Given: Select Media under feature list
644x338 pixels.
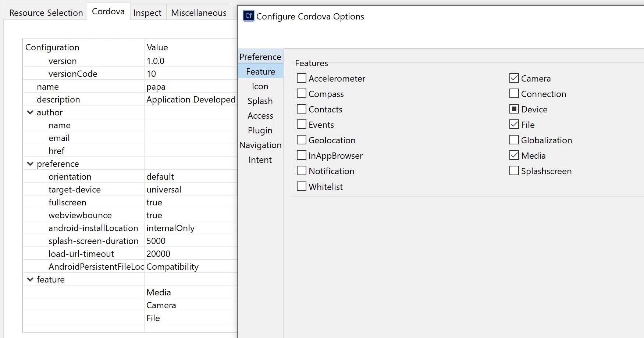Looking at the screenshot, I should click(159, 292).
